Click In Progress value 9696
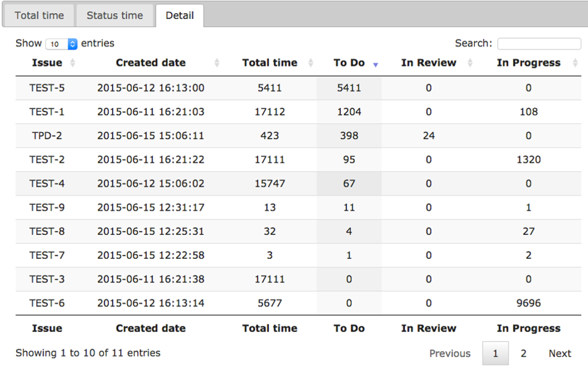Screen dimensions: 588x372 click(529, 303)
